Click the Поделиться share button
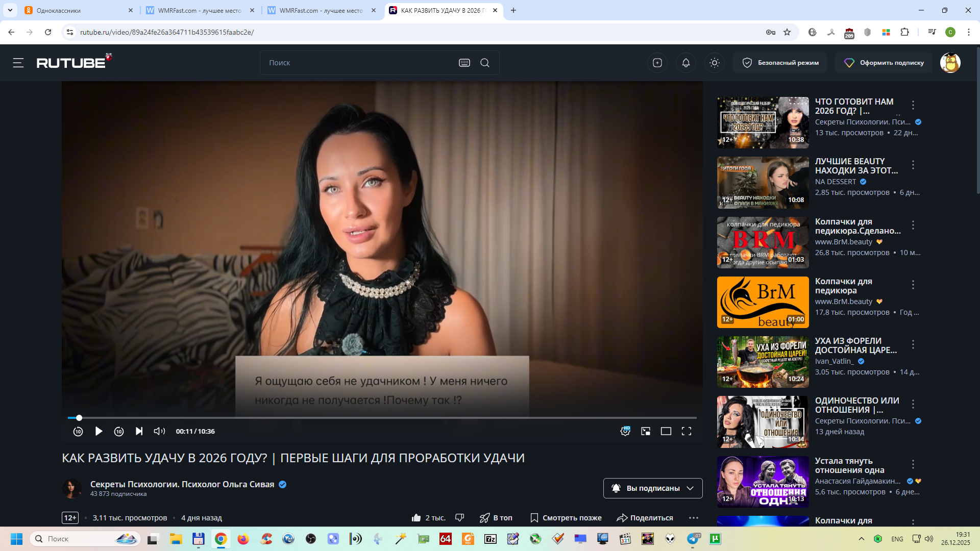Image resolution: width=980 pixels, height=551 pixels. (x=645, y=518)
